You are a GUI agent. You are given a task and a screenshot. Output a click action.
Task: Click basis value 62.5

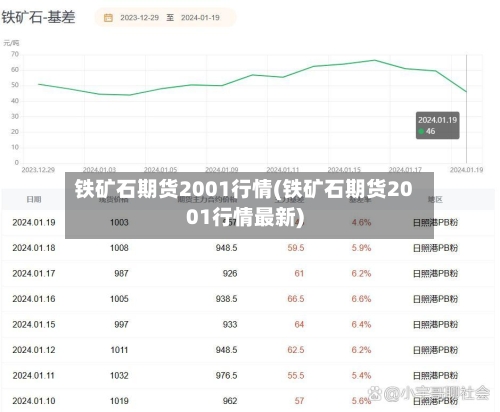point(296,350)
